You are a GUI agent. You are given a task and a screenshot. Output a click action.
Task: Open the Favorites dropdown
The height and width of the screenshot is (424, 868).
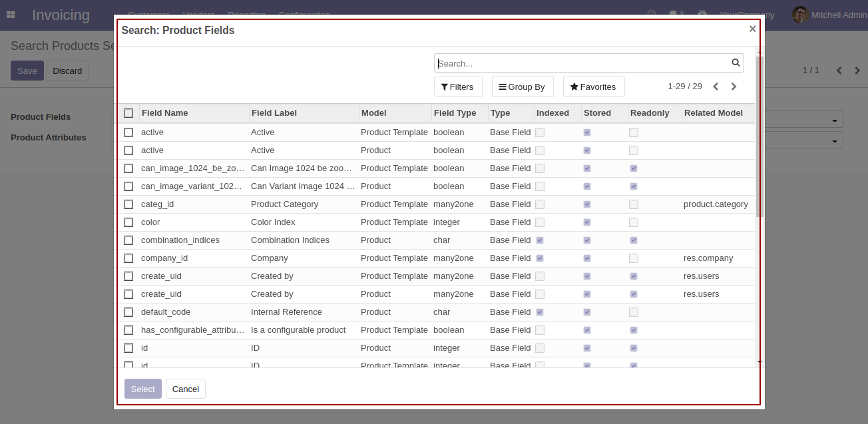(594, 87)
